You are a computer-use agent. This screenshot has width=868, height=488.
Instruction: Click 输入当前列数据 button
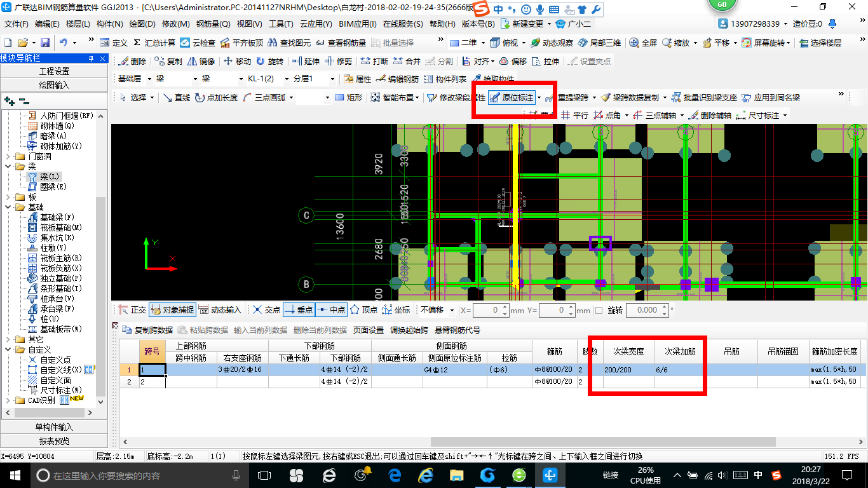pyautogui.click(x=261, y=330)
